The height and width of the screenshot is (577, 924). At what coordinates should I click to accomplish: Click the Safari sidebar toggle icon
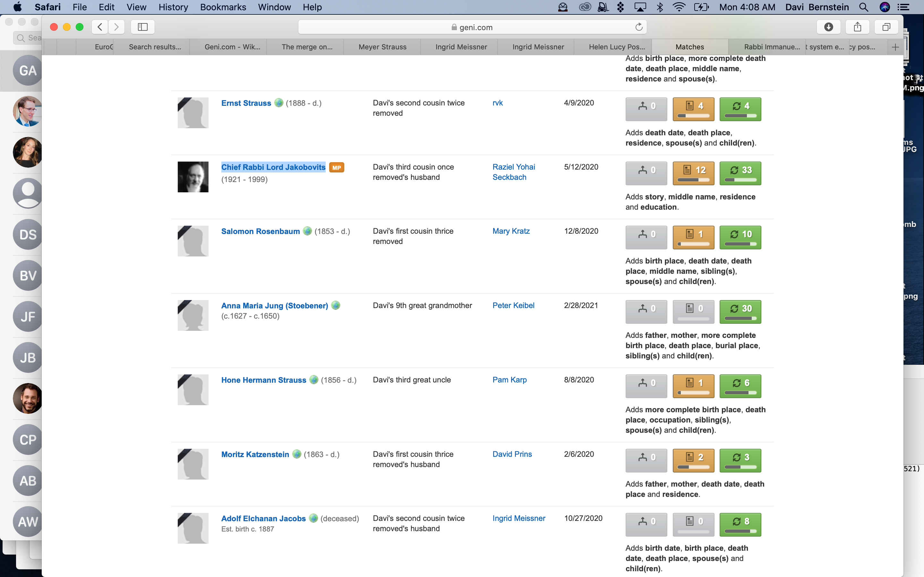(142, 27)
